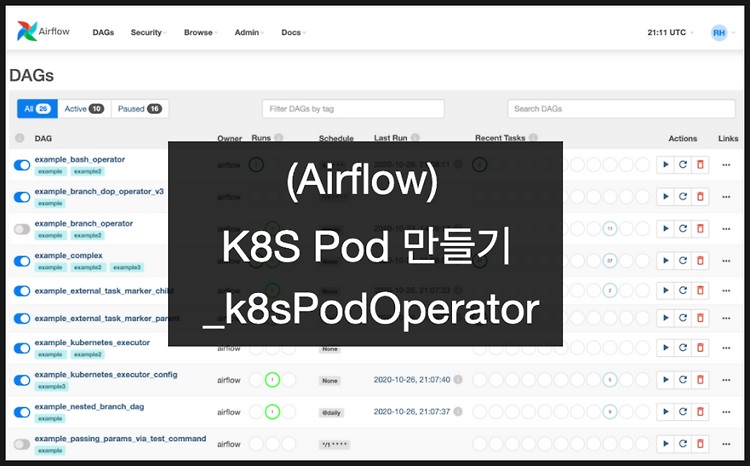Screen dimensions: 750x466
Task: Open links menu for example_complex
Action: tap(726, 261)
